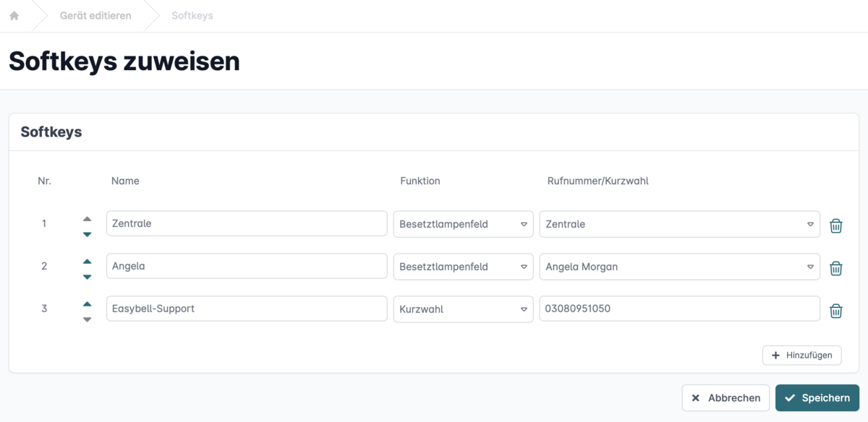
Task: Save softkeys with the Speichern button
Action: (817, 397)
